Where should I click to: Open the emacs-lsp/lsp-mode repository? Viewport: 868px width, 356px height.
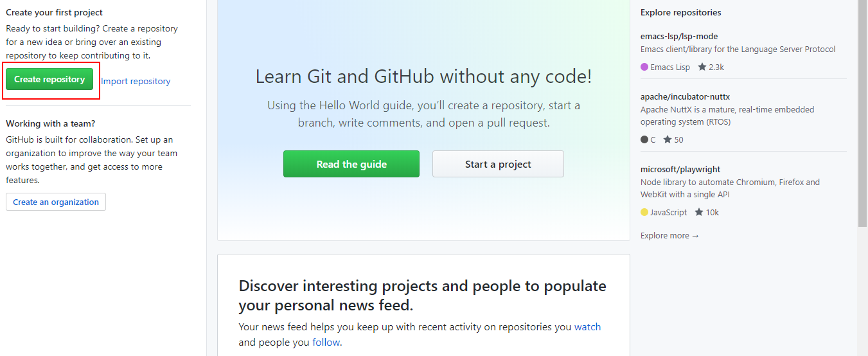(679, 36)
